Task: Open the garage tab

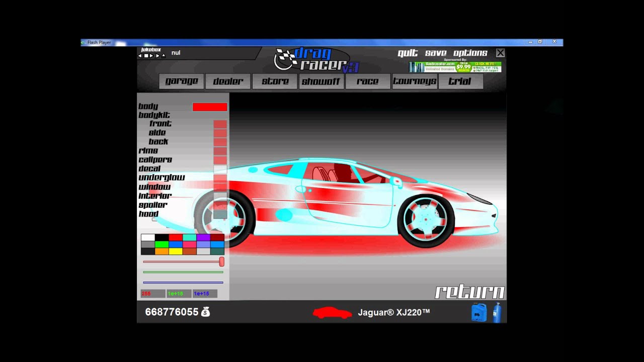Action: [x=182, y=81]
